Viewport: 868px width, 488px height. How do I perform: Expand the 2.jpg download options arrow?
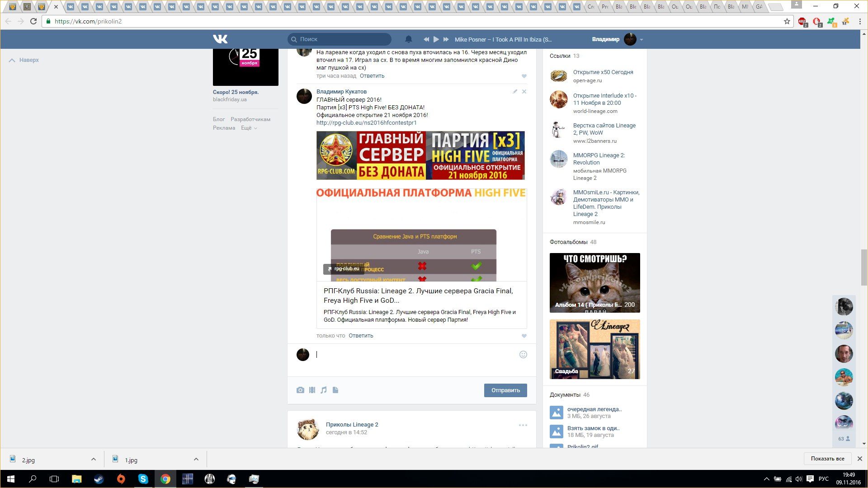pyautogui.click(x=93, y=459)
